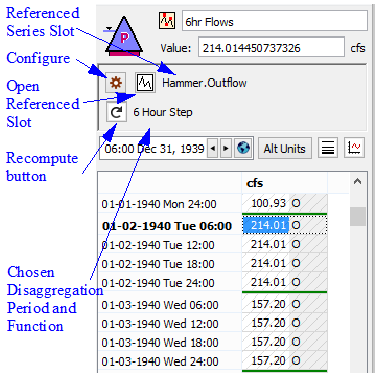Step datetime forward with right arrow
377x374 pixels.
[x=226, y=148]
